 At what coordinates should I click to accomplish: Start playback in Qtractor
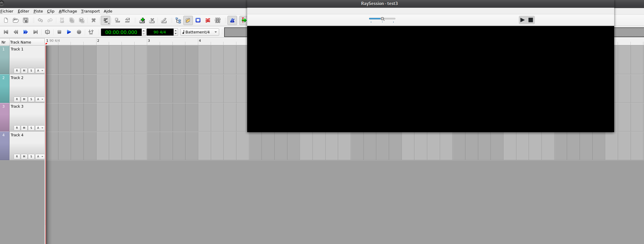point(69,32)
